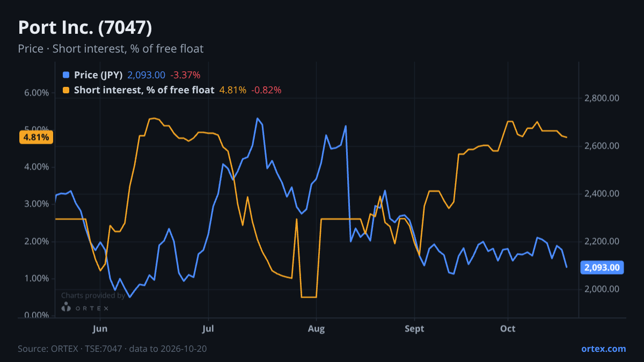Click the Aug x-axis label

pos(317,328)
